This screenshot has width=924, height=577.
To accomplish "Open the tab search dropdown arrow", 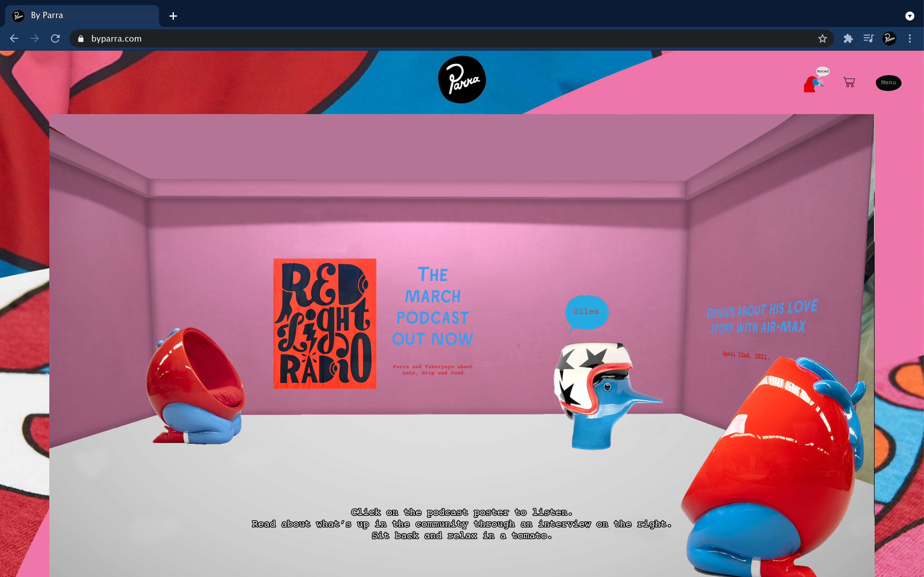I will click(910, 16).
